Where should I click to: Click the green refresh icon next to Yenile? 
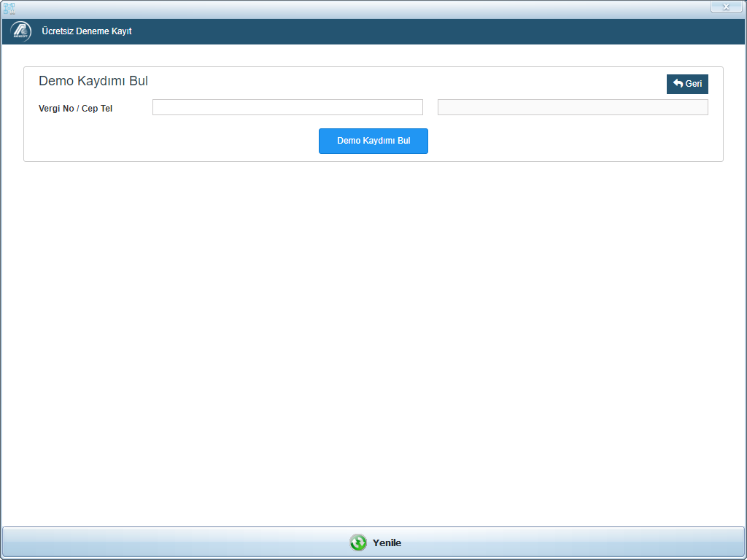(x=358, y=542)
